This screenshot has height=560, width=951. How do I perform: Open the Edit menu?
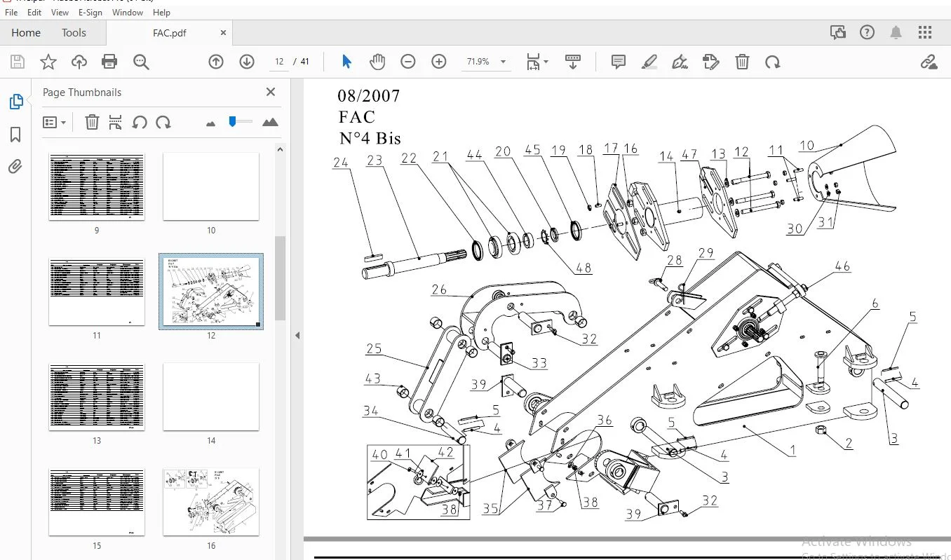[34, 13]
